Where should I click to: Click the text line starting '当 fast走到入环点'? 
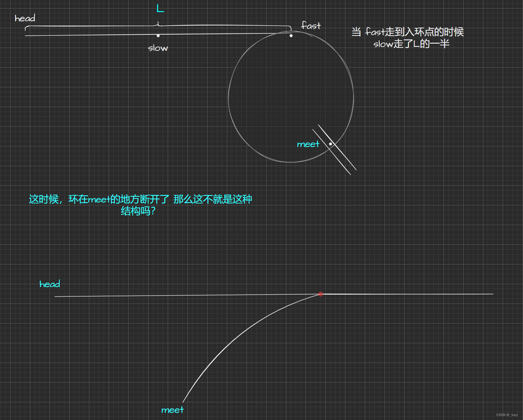click(407, 32)
